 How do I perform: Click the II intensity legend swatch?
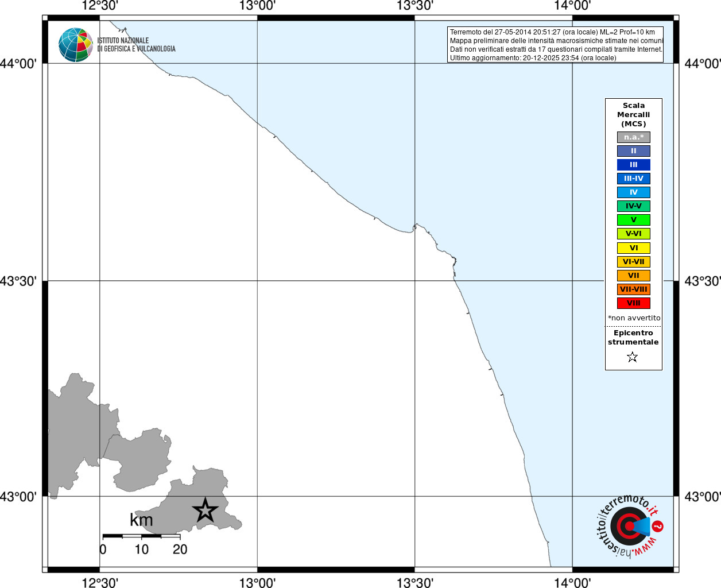click(x=633, y=151)
